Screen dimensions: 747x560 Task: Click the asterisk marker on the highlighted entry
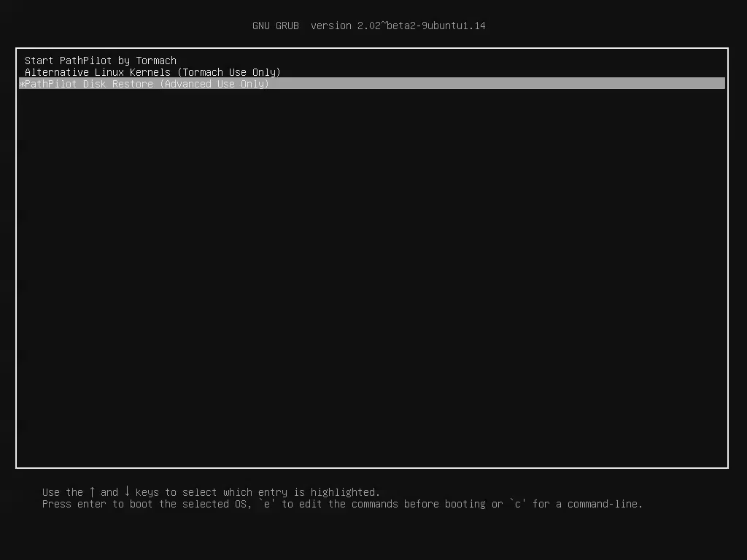tap(20, 84)
